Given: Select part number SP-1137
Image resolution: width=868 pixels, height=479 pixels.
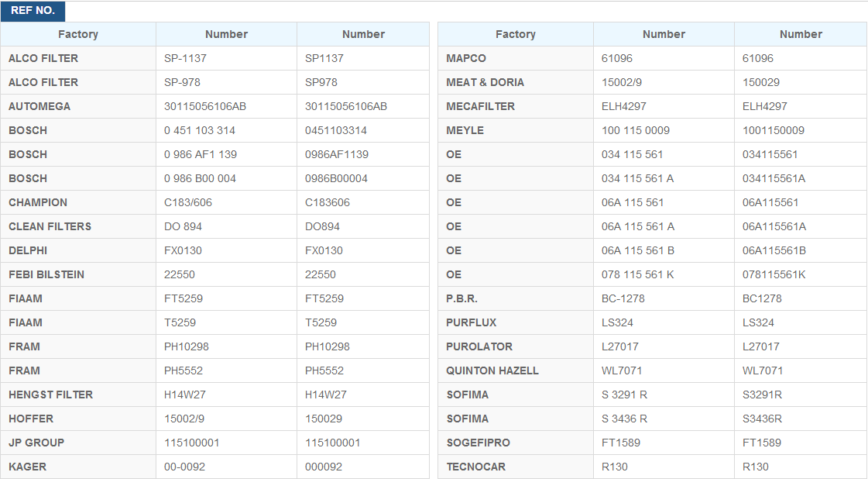Looking at the screenshot, I should [x=185, y=58].
